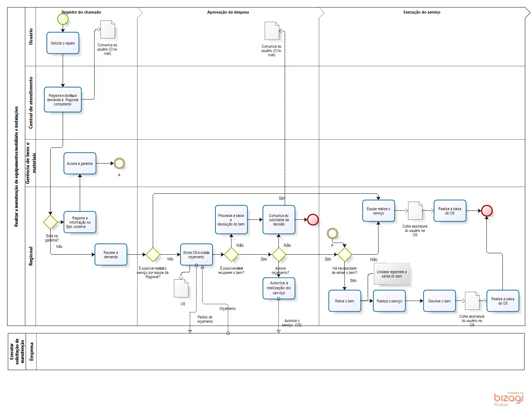
Task: Click the 'Empresa' lane header
Action: 31,351
